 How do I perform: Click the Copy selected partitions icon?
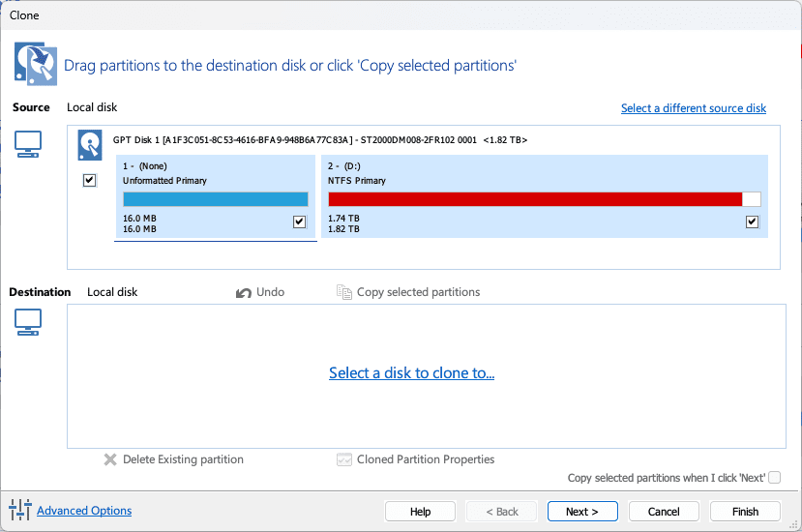[x=344, y=292]
